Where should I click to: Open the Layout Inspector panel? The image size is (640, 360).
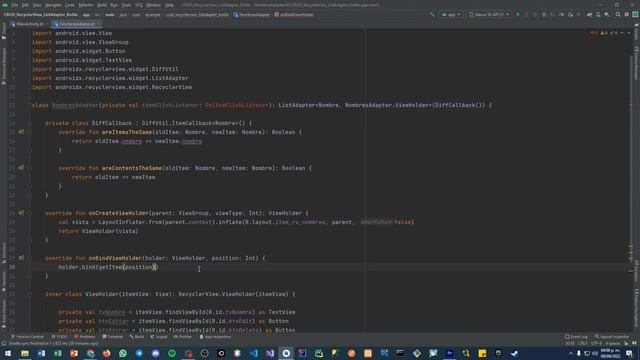(612, 337)
